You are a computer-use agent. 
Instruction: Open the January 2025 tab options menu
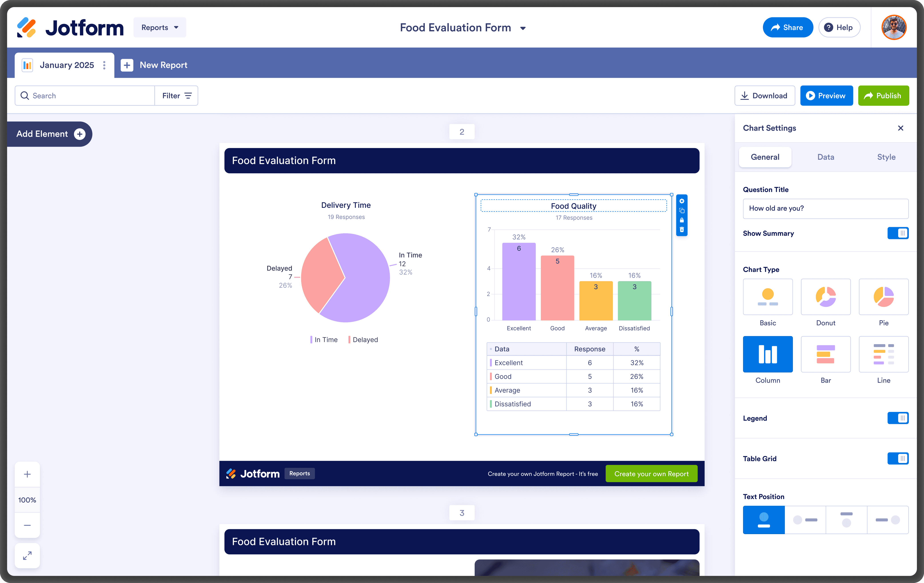(104, 65)
